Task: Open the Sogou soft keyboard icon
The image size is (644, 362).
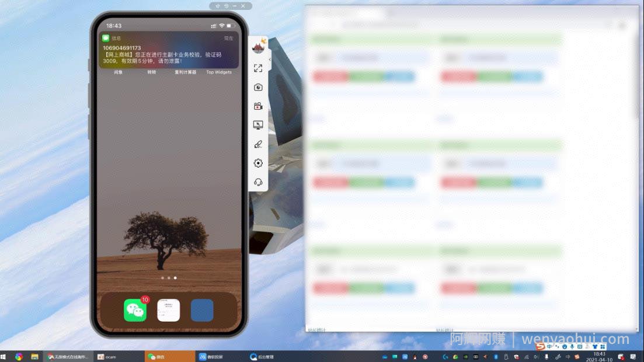Action: click(580, 347)
